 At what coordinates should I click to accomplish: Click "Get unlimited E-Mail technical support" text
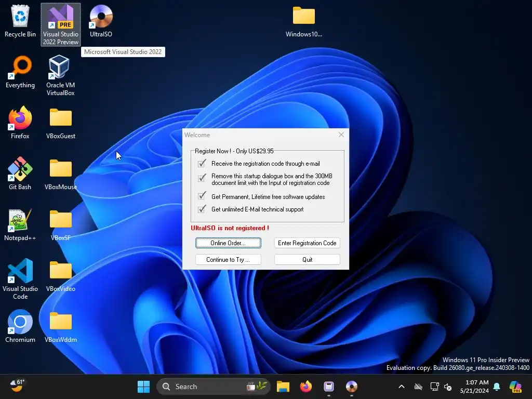[258, 209]
